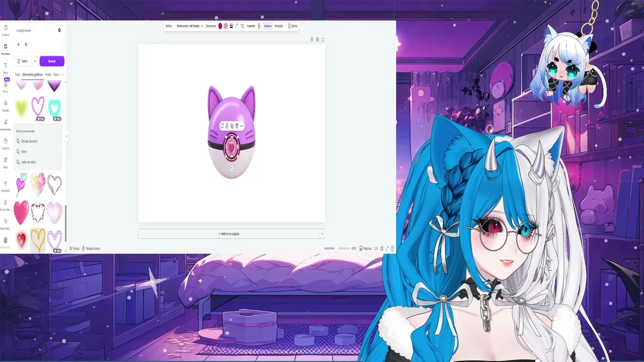Duplicate the page with the copy icon
The width and height of the screenshot is (644, 362).
click(x=317, y=39)
